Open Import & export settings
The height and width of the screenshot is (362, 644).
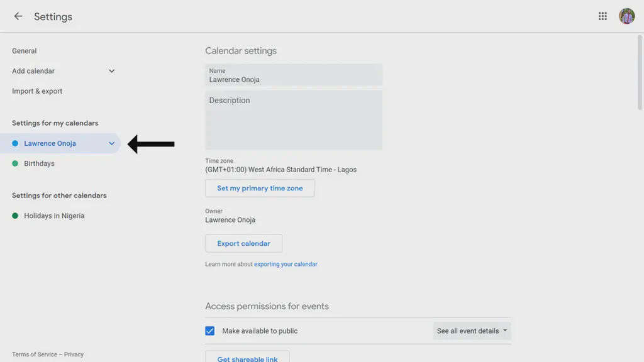pyautogui.click(x=36, y=90)
